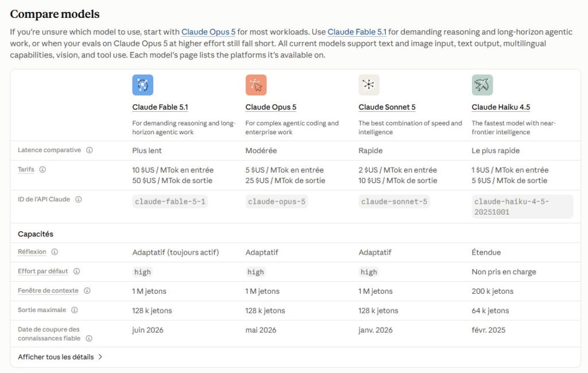The image size is (588, 373).
Task: Click the info icon next to Effort par défaut
Action: (x=76, y=271)
